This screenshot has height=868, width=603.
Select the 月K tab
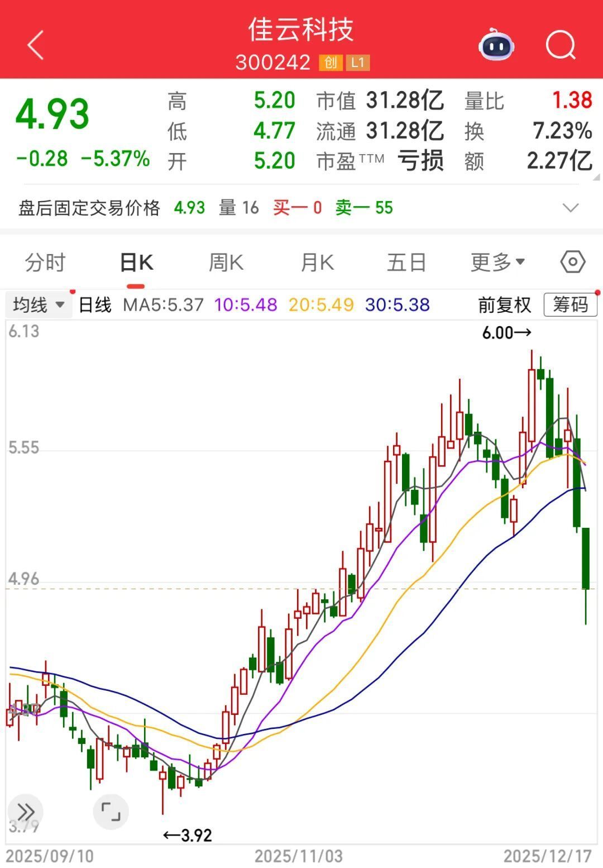(317, 262)
